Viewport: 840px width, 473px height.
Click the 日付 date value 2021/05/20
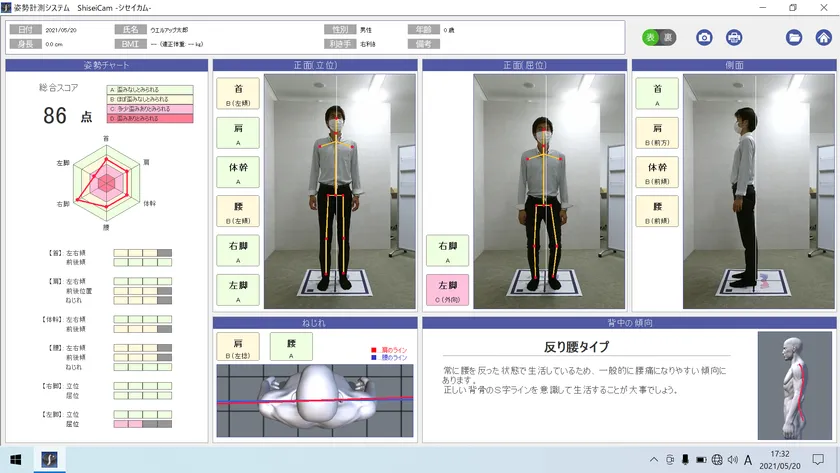click(61, 30)
